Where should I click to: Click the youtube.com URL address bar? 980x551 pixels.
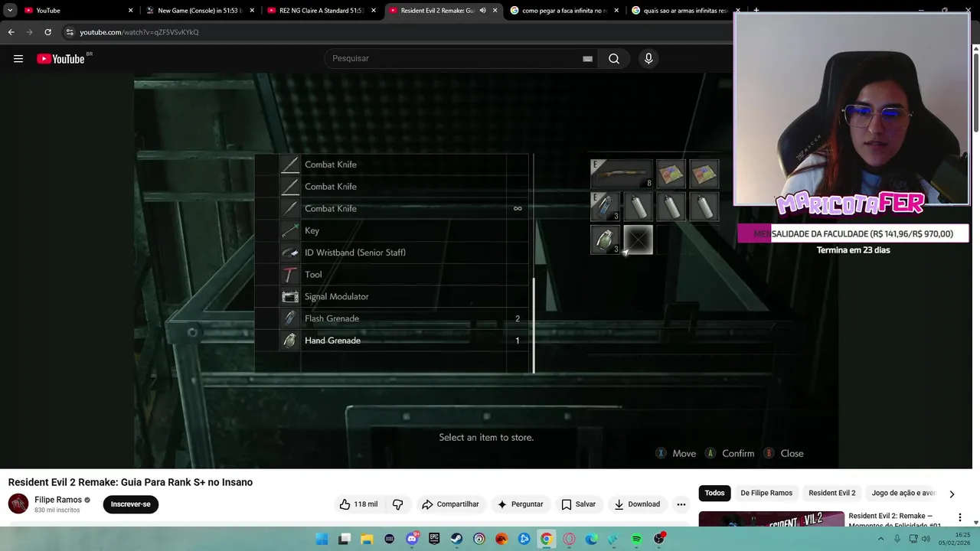(139, 32)
